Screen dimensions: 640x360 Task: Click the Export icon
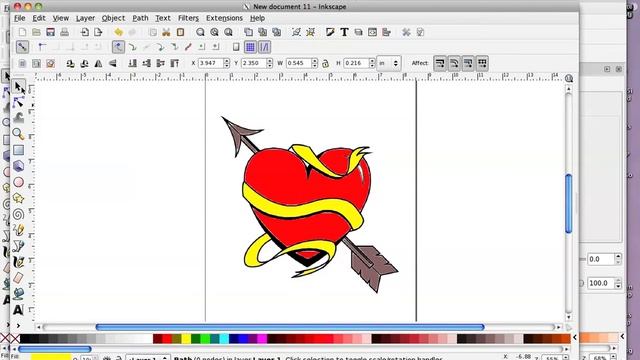98,32
